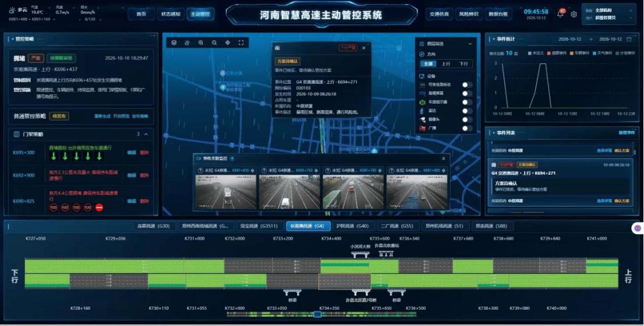This screenshot has height=326, width=644.
Task: Click the 设备 device icon in layer panel
Action: pos(422,76)
